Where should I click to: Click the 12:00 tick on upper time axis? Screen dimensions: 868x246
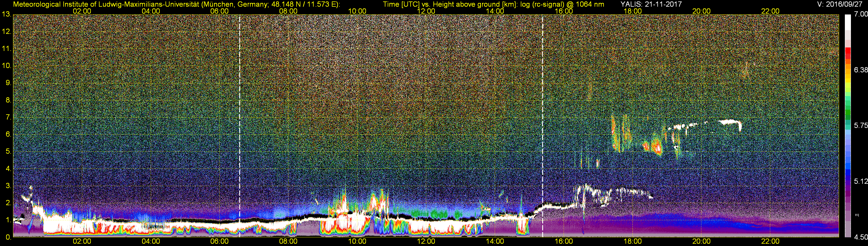click(x=426, y=11)
